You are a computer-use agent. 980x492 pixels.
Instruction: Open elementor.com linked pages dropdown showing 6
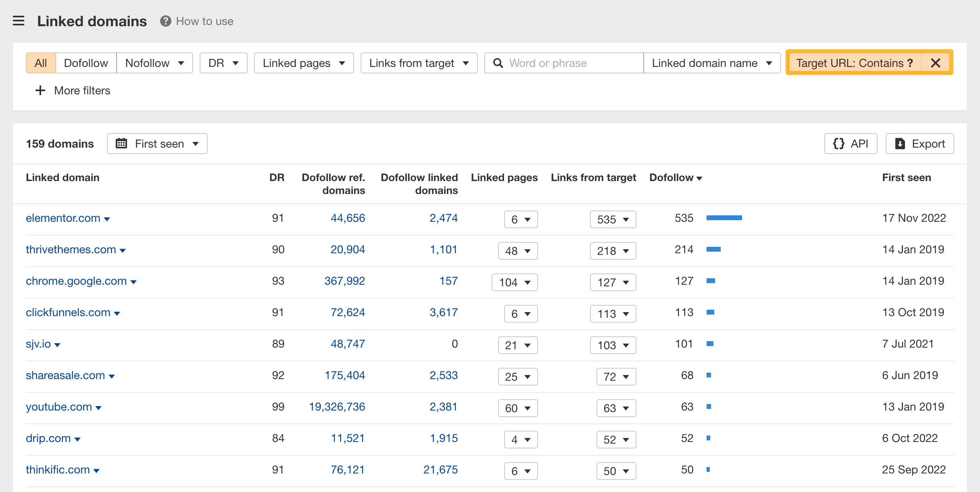pos(521,219)
